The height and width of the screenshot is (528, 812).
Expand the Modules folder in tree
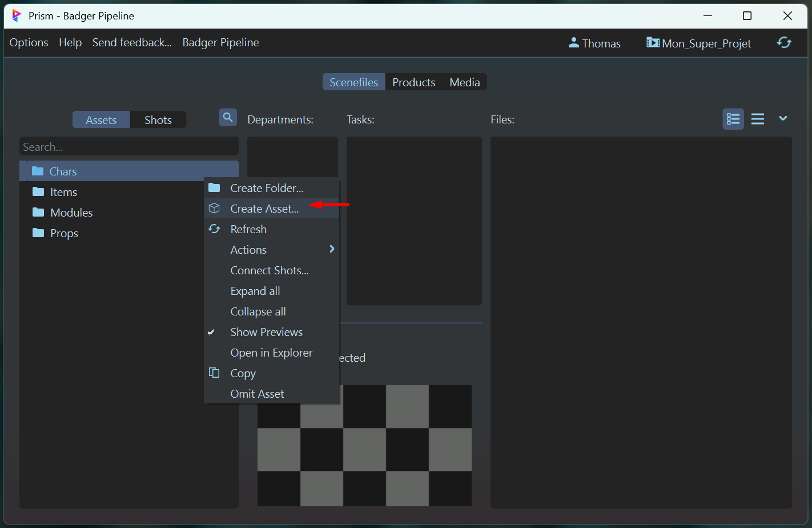[x=71, y=213]
